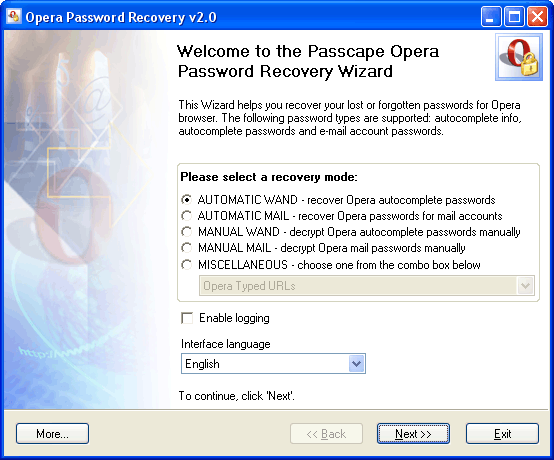The width and height of the screenshot is (554, 460).
Task: Click the Next >> button
Action: pyautogui.click(x=413, y=434)
